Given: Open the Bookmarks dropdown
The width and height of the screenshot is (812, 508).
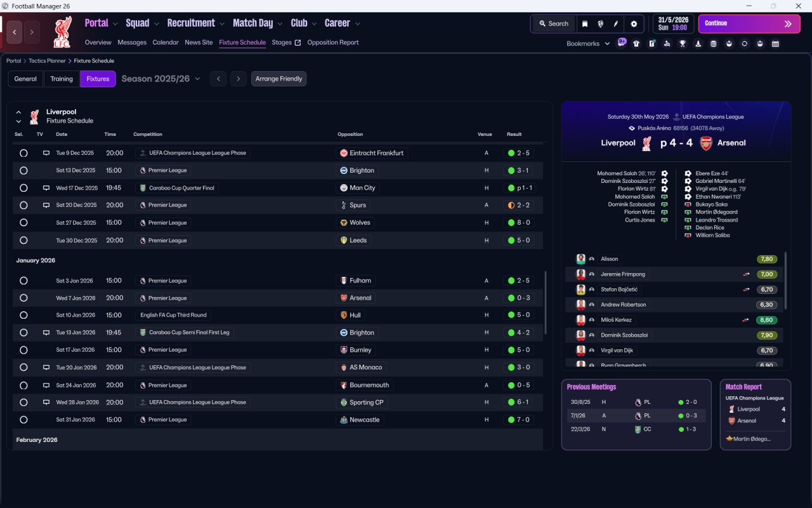Looking at the screenshot, I should pyautogui.click(x=588, y=44).
